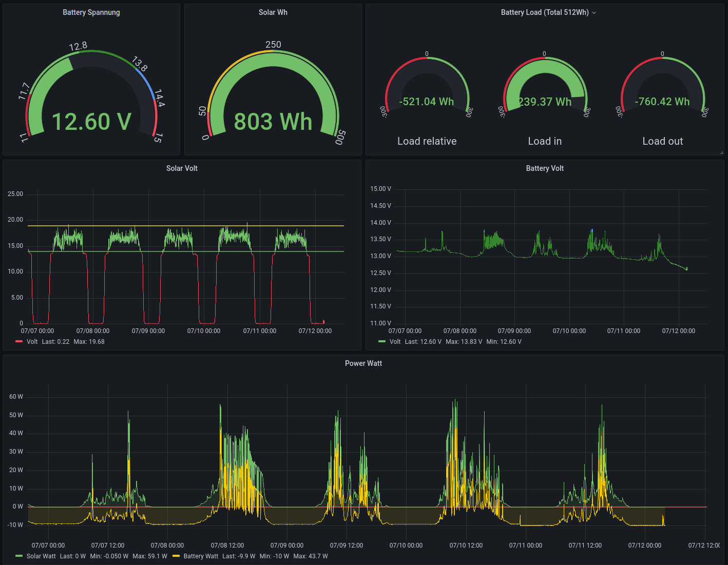
Task: Click 'Max: 19.68' in Solar Volt legend
Action: coord(89,342)
